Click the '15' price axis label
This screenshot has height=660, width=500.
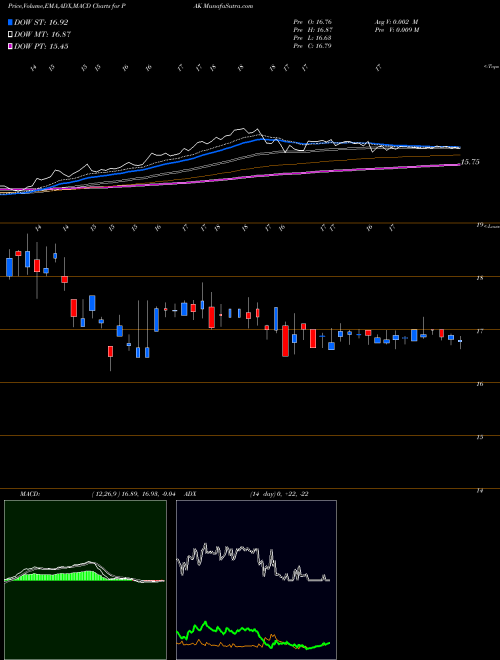[480, 437]
